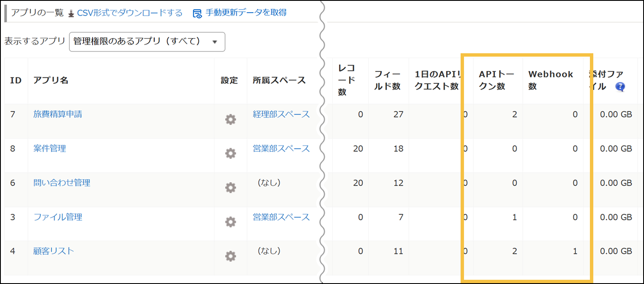
Task: Expand the 管理権限のあるアプリ（すべて） selector arrow
Action: (215, 42)
